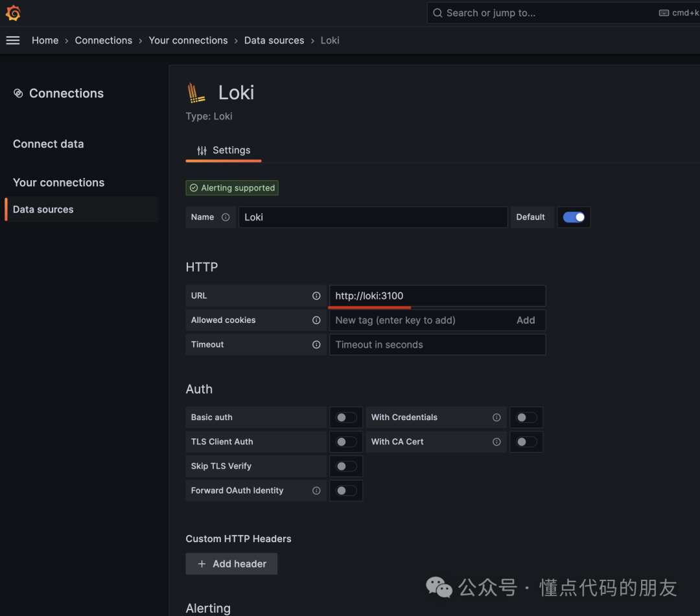This screenshot has height=616, width=700.
Task: Go to Connections breadcrumb
Action: [104, 40]
